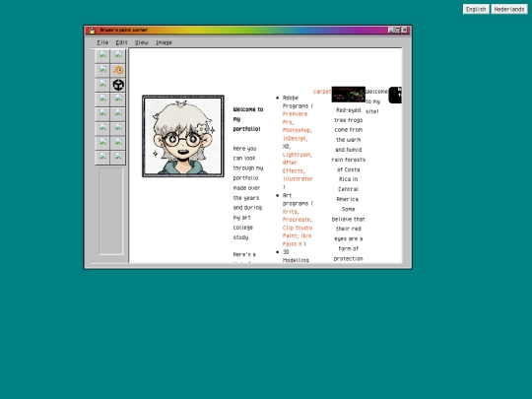Click the paint window title bar icon
The height and width of the screenshot is (399, 532).
click(92, 31)
